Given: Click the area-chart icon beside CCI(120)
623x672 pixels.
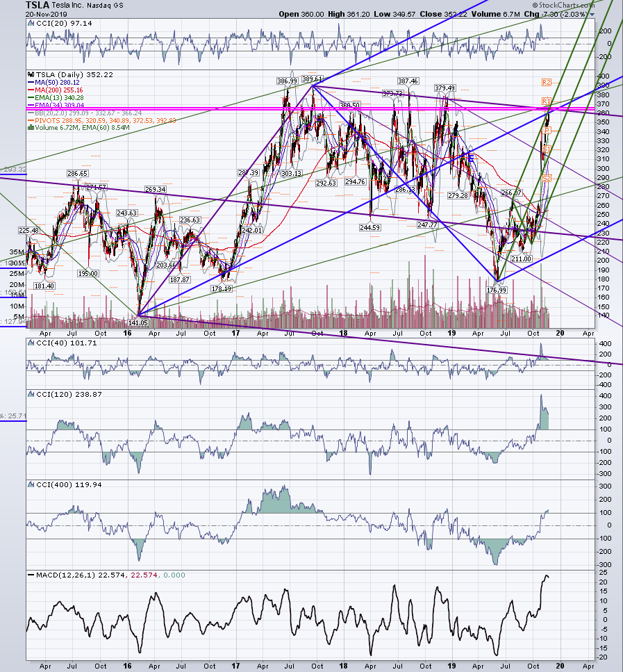Looking at the screenshot, I should click(x=31, y=394).
